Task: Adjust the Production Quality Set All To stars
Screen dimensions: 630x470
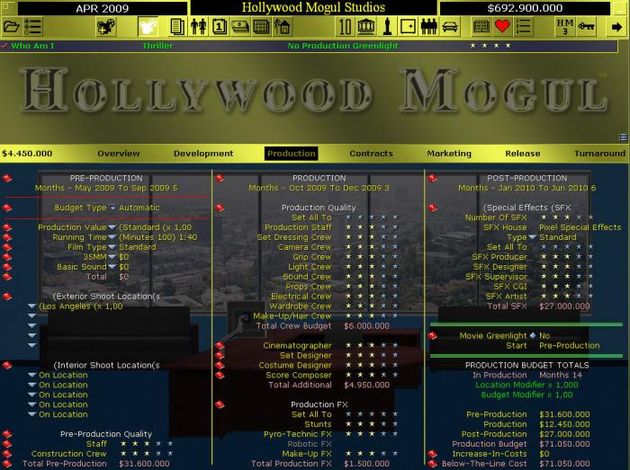Action: 372,217
